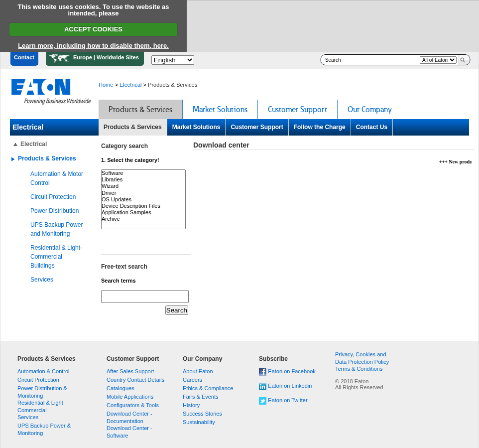
Task: Open Privacy, Cookies and Data Protection Policy
Action: (x=361, y=358)
